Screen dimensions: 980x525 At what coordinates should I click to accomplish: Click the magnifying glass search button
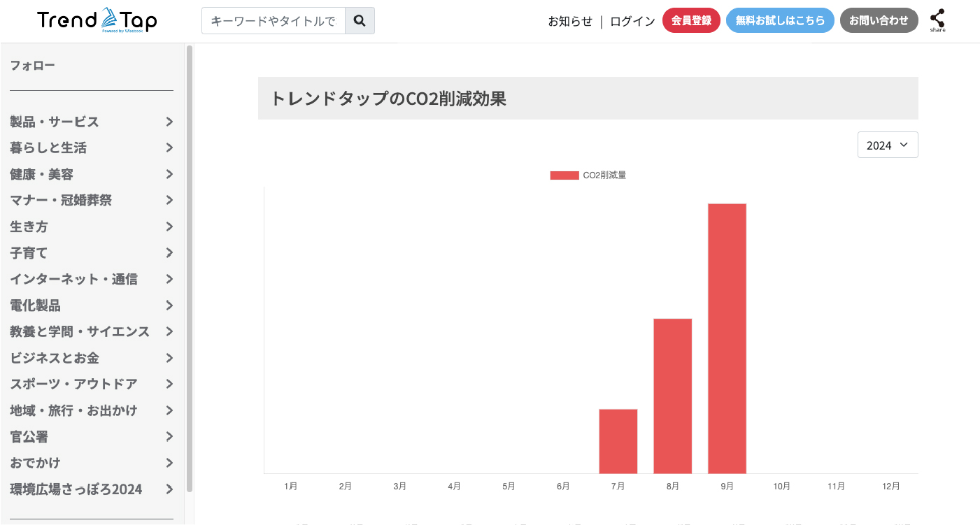coord(360,21)
